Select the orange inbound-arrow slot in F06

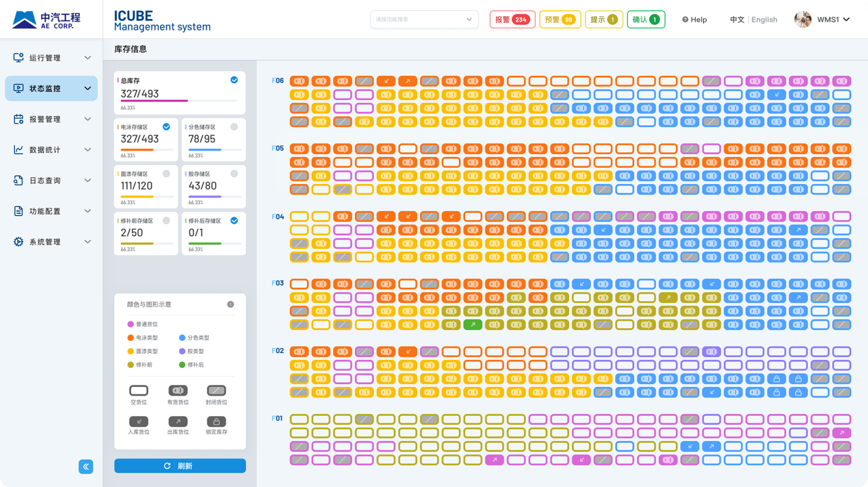tap(386, 81)
